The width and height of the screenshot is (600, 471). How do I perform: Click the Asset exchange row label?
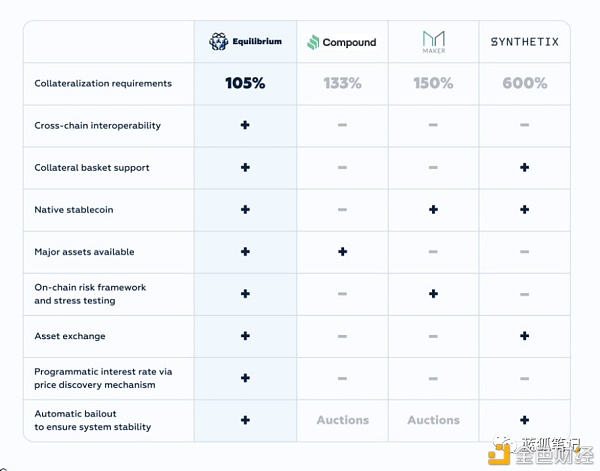70,336
